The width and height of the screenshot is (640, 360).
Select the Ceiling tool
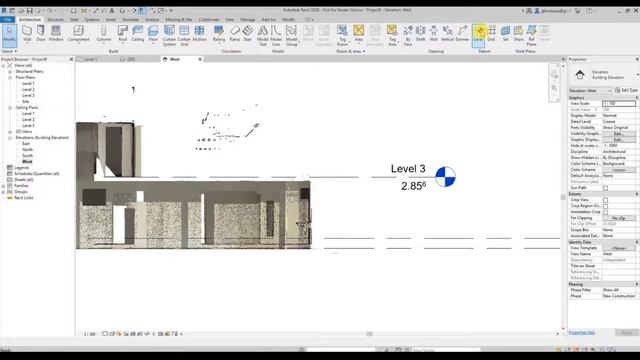[138, 33]
